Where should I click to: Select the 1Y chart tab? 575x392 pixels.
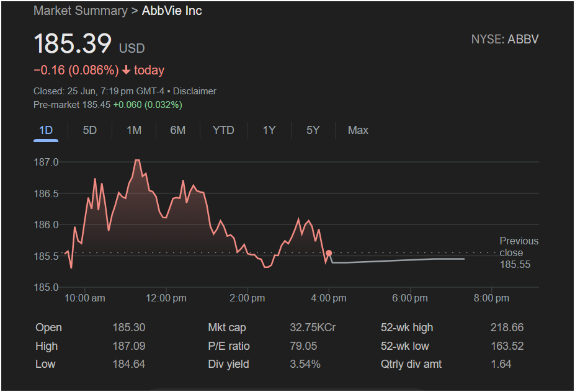(x=269, y=130)
